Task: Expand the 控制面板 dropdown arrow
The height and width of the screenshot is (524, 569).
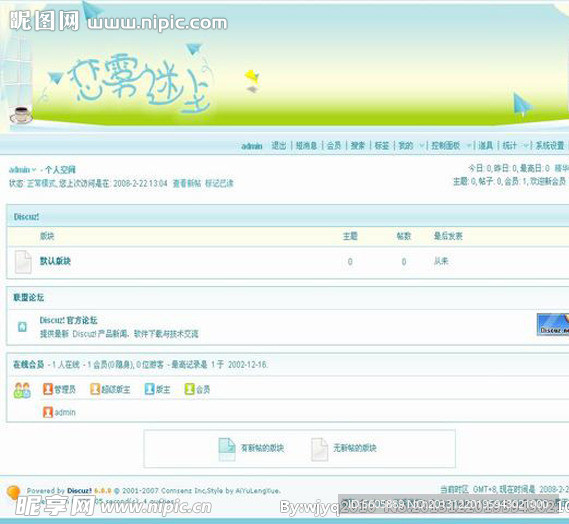Action: click(x=469, y=146)
